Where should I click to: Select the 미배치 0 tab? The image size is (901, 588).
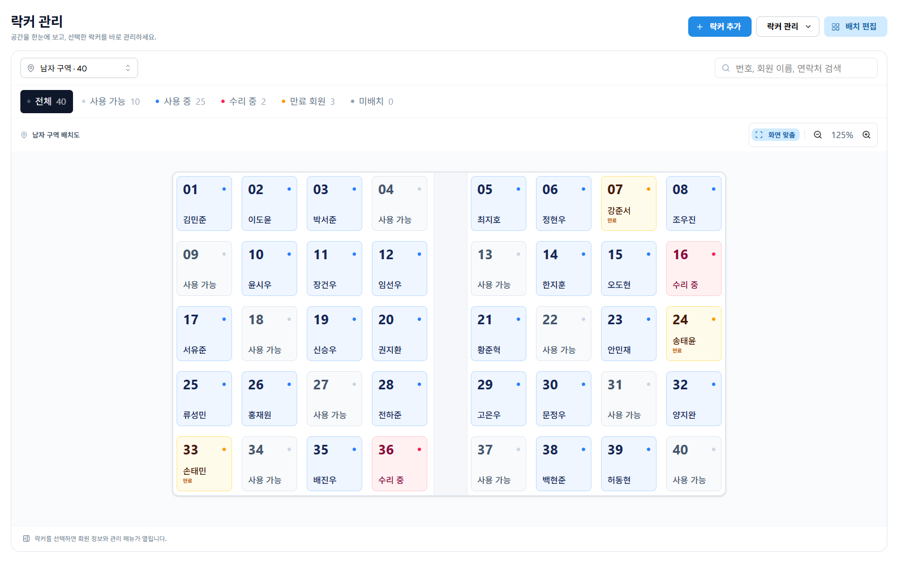tap(372, 102)
